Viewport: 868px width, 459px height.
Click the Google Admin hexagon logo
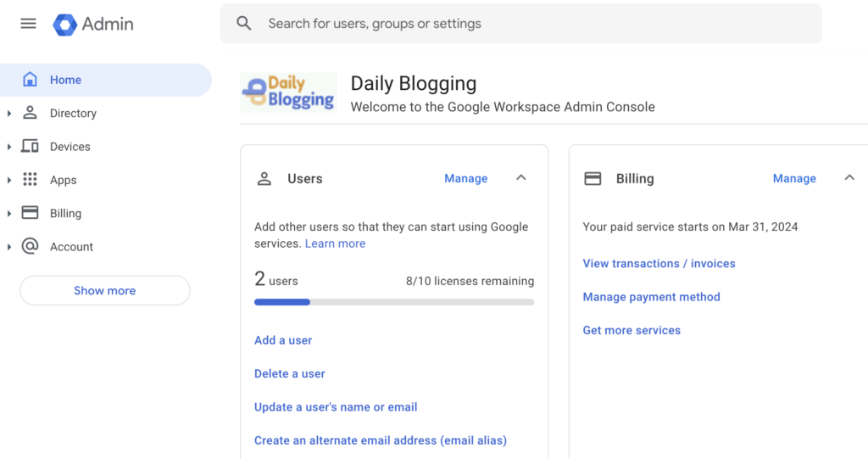pyautogui.click(x=65, y=25)
